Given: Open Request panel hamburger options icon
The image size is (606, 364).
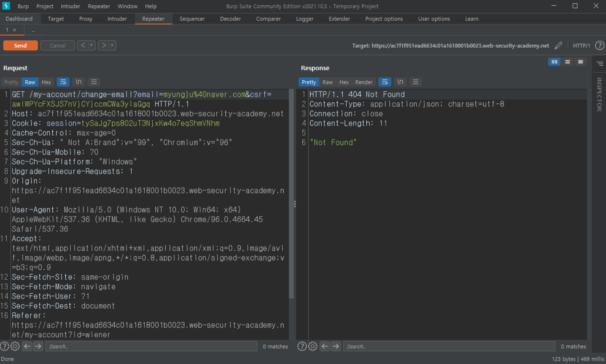Looking at the screenshot, I should 94,82.
